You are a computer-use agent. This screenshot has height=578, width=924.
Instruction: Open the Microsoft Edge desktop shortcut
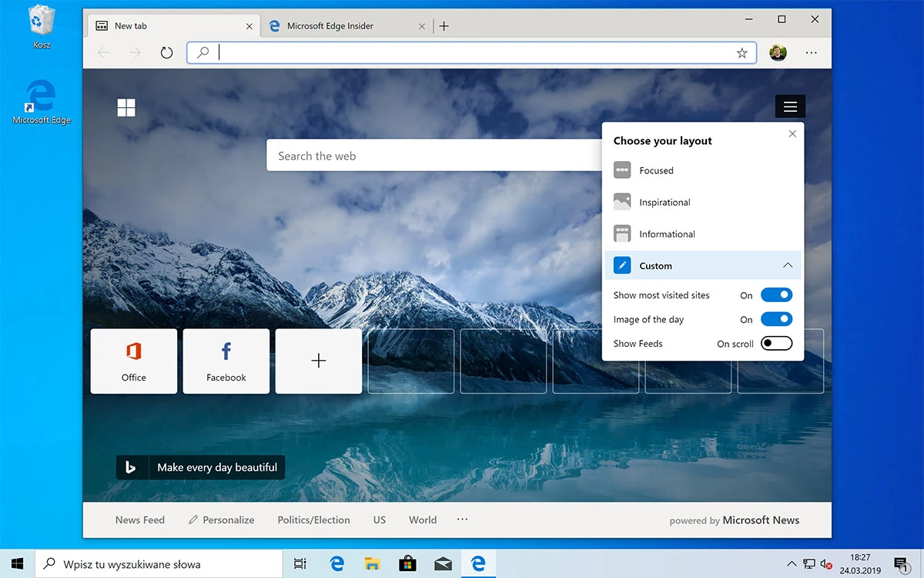41,102
